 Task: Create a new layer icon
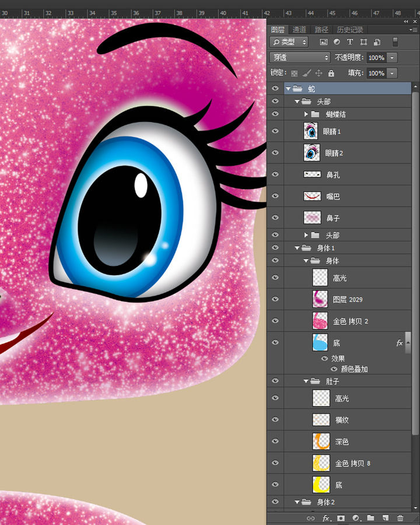pos(386,519)
